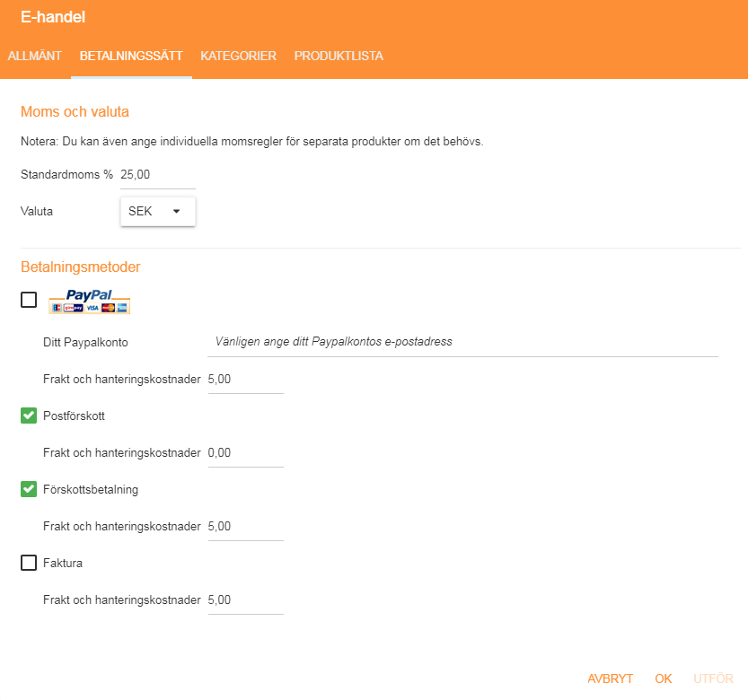Disable the Förskottsbetalning checkbox
Viewport: 748px width, 700px height.
[29, 489]
